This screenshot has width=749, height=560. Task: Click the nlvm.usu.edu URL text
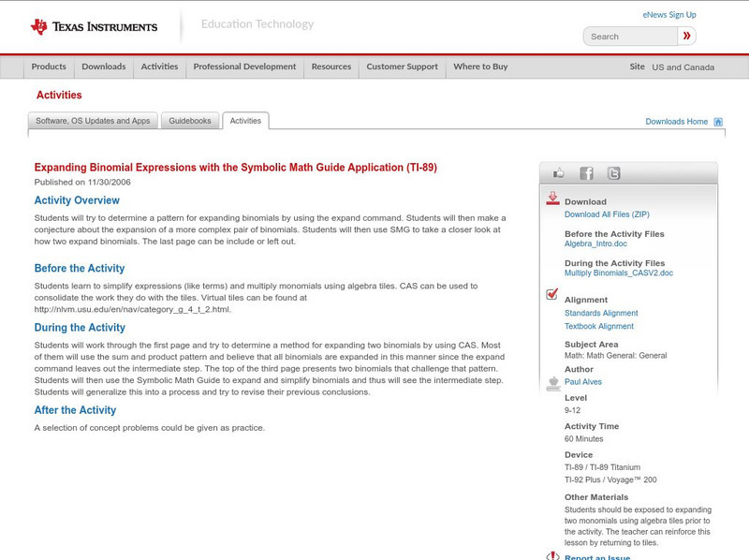pos(133,310)
